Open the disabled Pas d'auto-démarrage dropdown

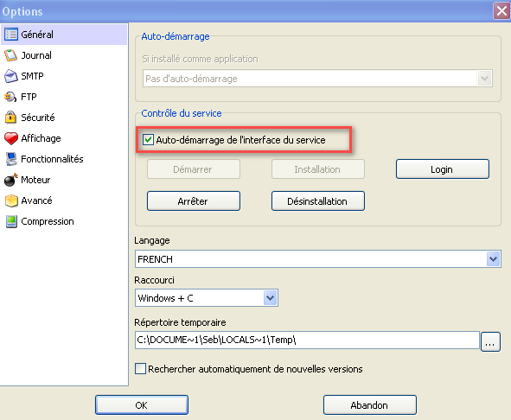pos(484,78)
